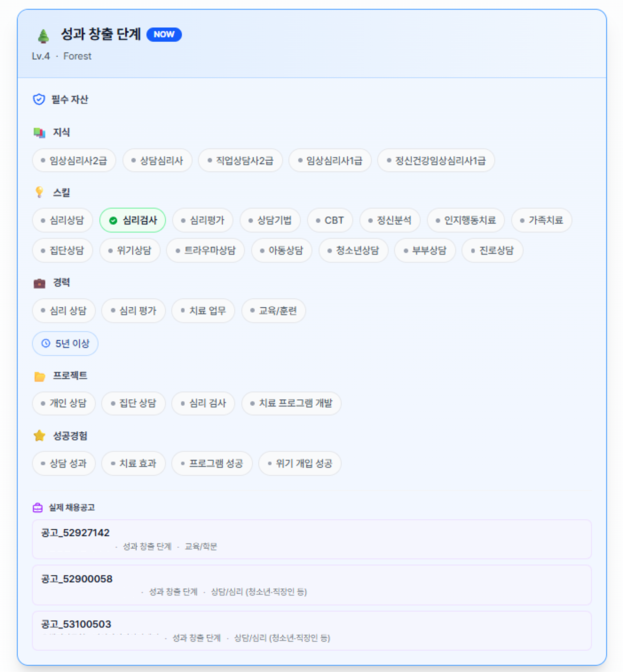Click the clock icon inside the 5년 이상 badge
The width and height of the screenshot is (623, 672).
pyautogui.click(x=46, y=343)
